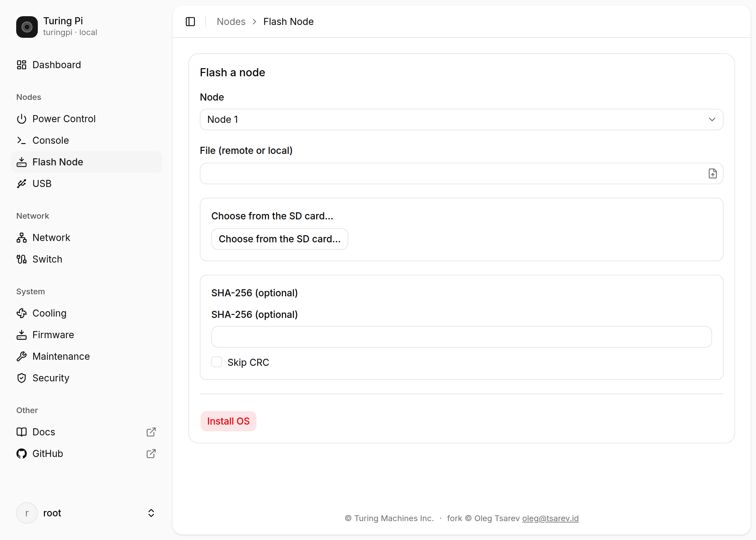Toggle the sidebar panel icon
Viewport: 756px width, 540px height.
[x=190, y=22]
